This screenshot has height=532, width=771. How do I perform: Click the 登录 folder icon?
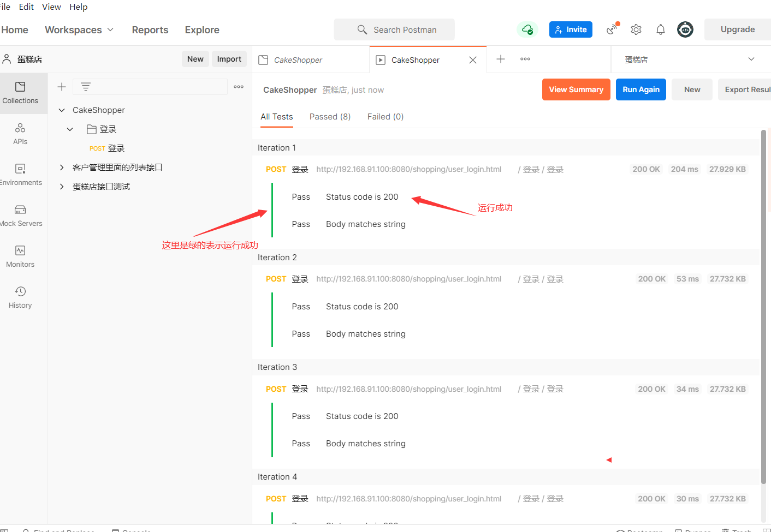(92, 129)
